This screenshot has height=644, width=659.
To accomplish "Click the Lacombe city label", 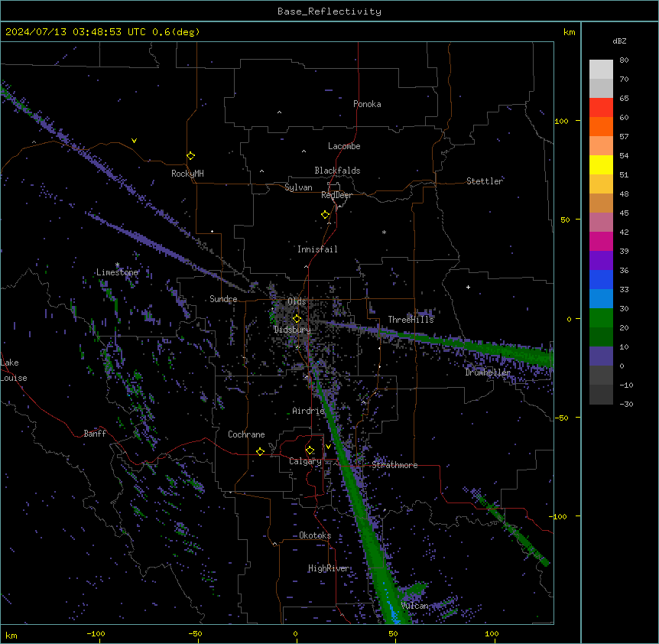I will tap(344, 146).
